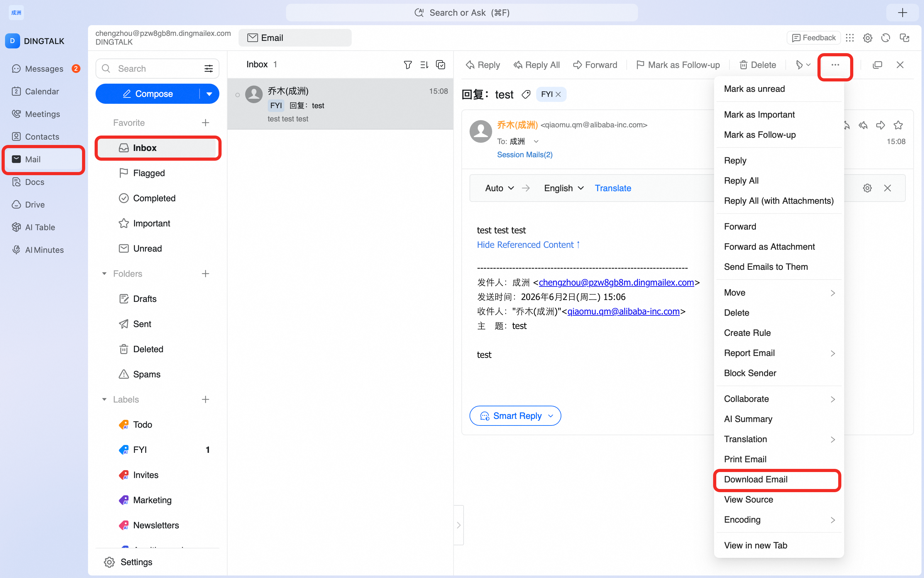Click the sort order icon in Inbox header
This screenshot has width=924, height=578.
pyautogui.click(x=424, y=64)
